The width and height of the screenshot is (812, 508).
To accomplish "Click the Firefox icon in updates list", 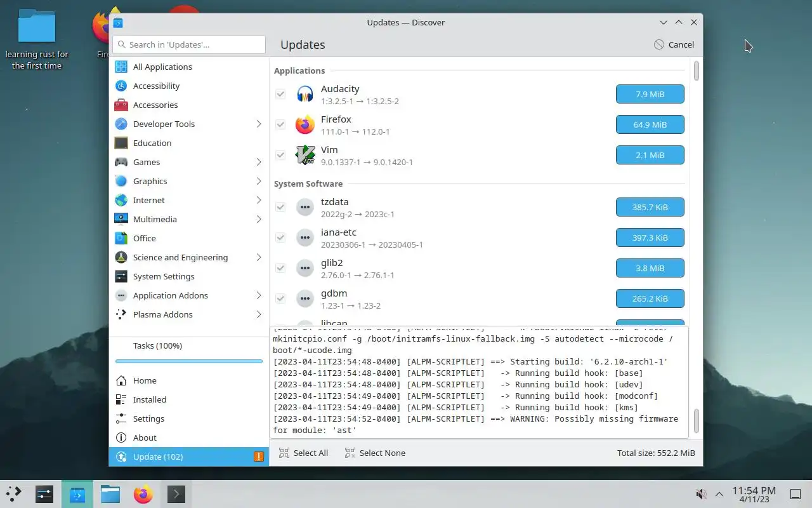I will [305, 124].
